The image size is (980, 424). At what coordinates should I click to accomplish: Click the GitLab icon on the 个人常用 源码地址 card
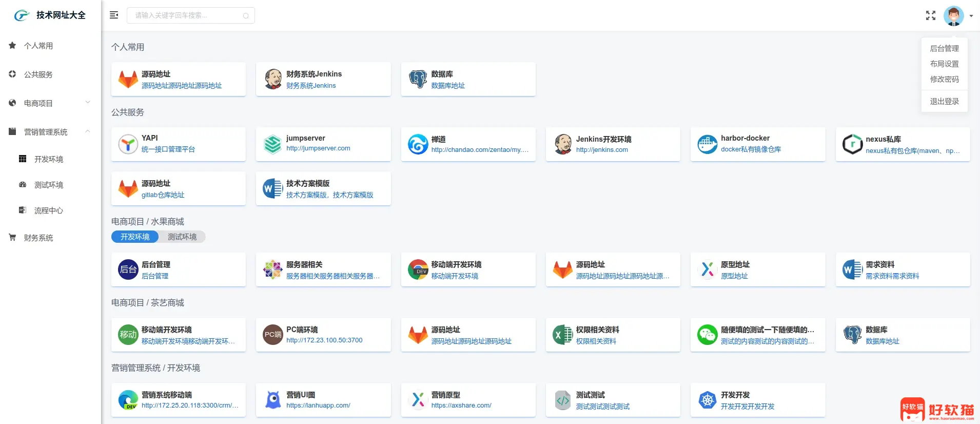point(128,79)
